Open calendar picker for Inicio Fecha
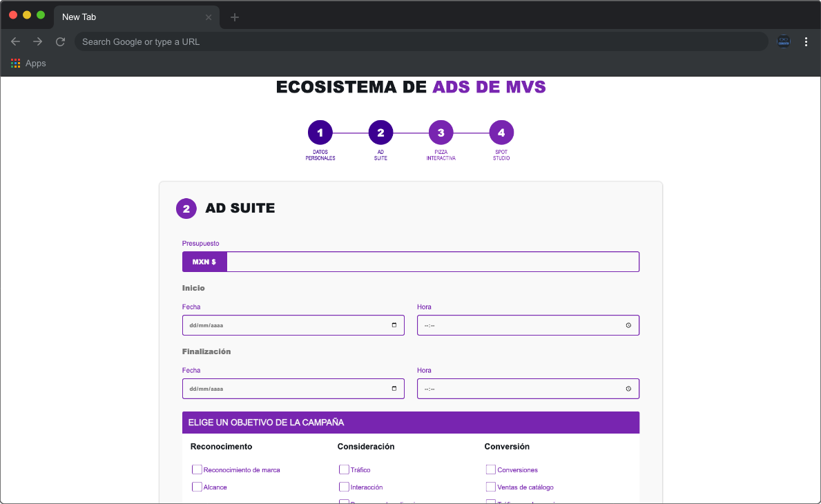Viewport: 821px width, 504px height. click(x=394, y=325)
